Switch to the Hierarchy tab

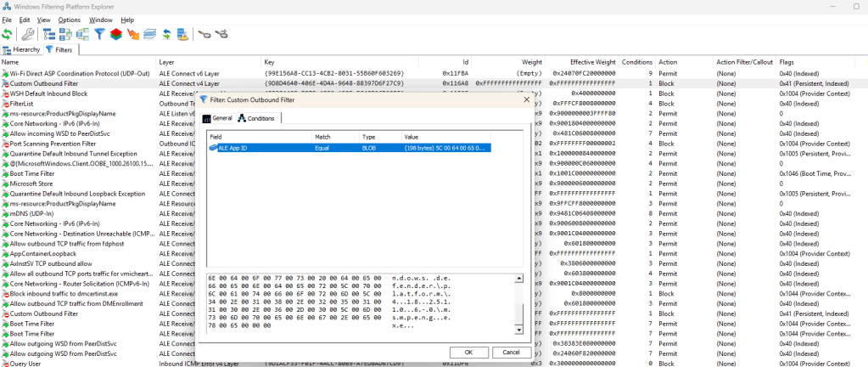(x=21, y=50)
